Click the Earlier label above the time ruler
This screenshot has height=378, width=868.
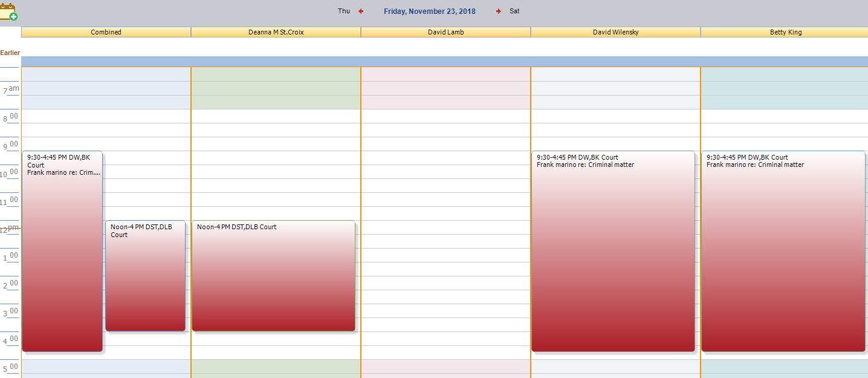(x=10, y=53)
